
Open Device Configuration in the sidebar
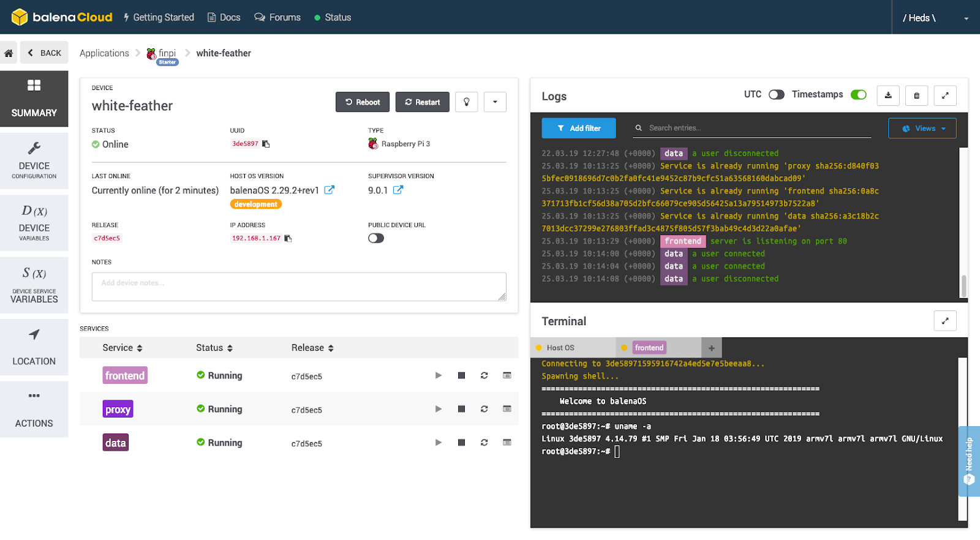point(34,162)
